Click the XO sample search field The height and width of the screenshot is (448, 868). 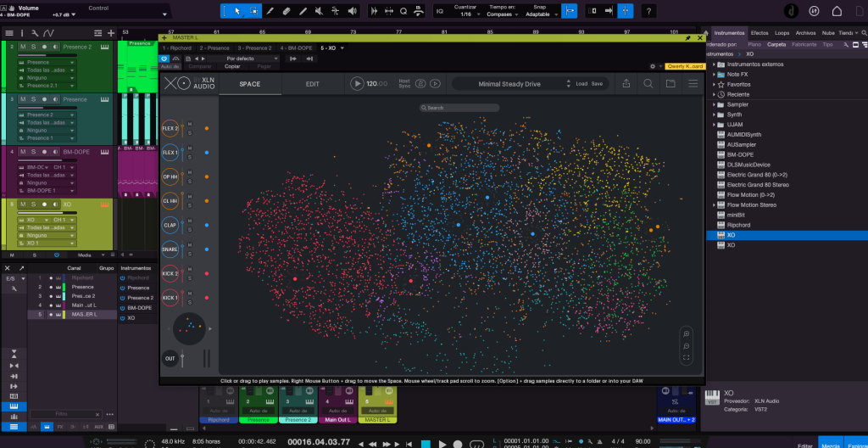coord(459,108)
